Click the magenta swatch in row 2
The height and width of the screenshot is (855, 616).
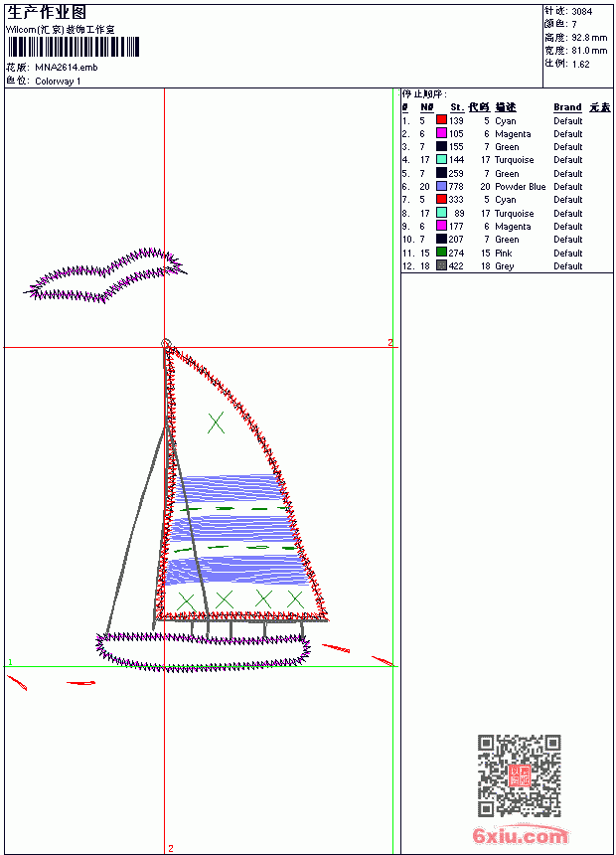[441, 133]
